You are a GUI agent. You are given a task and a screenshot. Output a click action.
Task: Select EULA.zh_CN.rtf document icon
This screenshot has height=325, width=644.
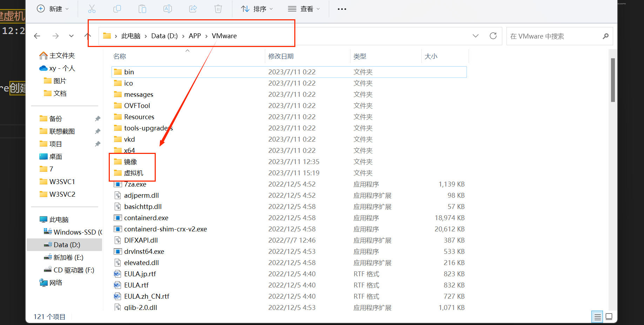pos(118,296)
